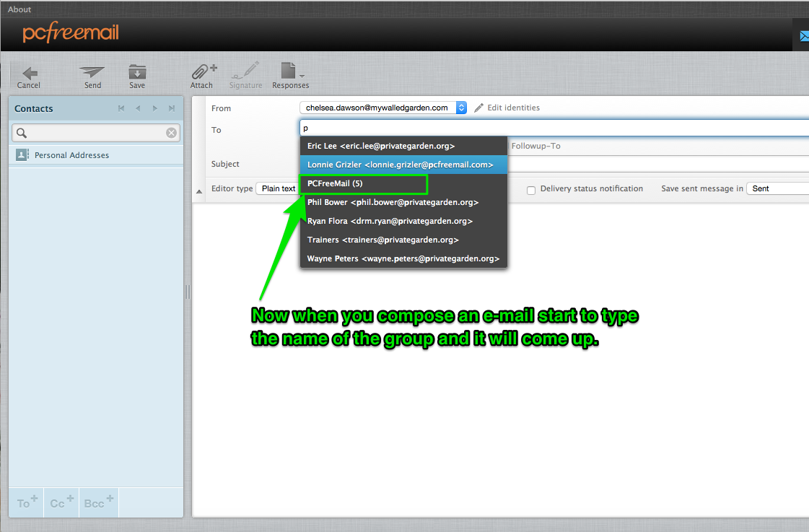Click the mail envelope icon in header
809x532 pixels.
(x=804, y=36)
